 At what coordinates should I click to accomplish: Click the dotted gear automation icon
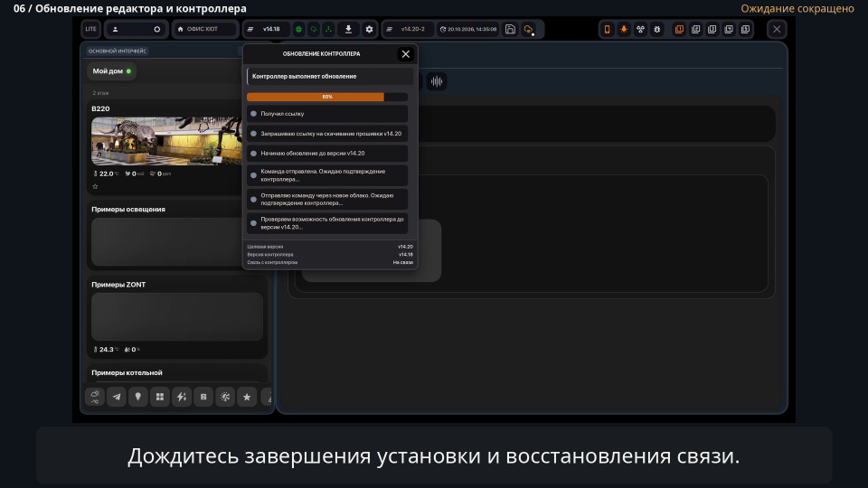(225, 397)
